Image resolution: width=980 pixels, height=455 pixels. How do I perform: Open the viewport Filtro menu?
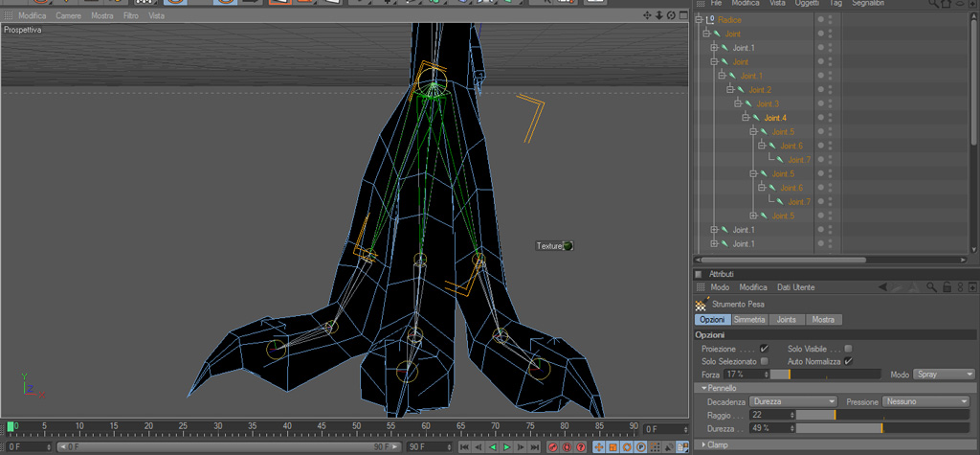coord(130,16)
